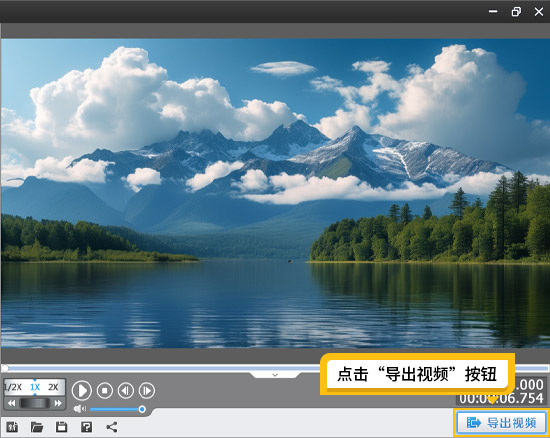This screenshot has width=550, height=438.
Task: Create a new project file
Action: (12, 427)
